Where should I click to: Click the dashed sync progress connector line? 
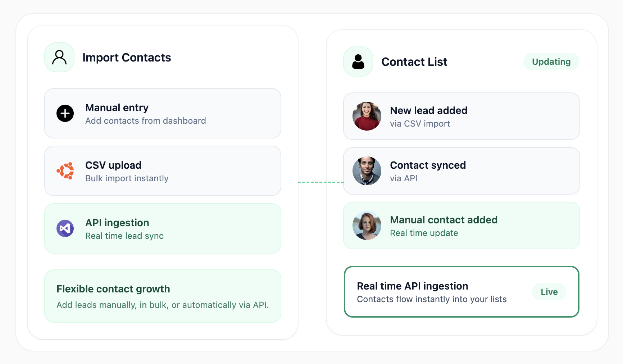[320, 182]
